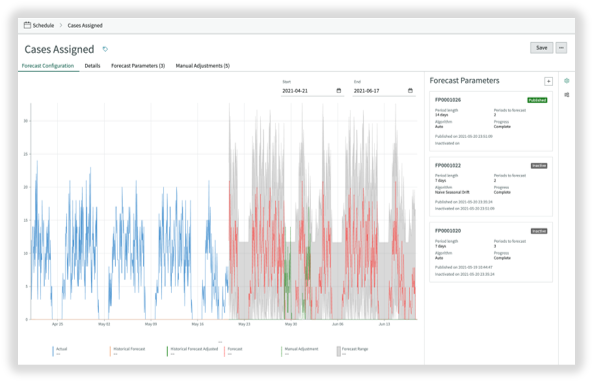Click the Naive Seasonal Drift algorithm value

[452, 192]
